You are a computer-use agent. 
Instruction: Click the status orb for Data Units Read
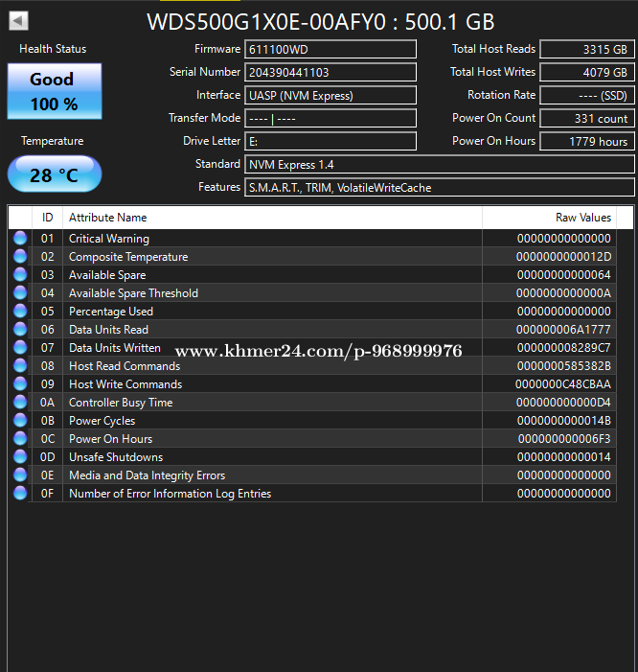[x=20, y=329]
